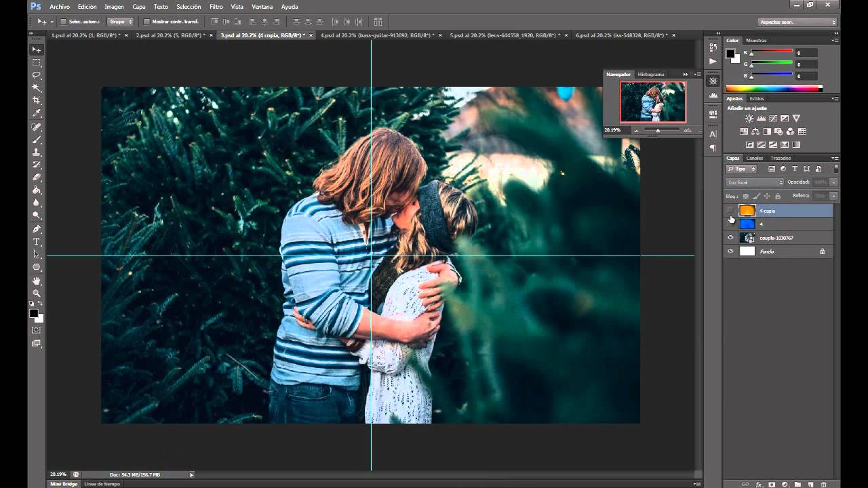
Task: Switch to the Muestras tab
Action: click(x=756, y=41)
